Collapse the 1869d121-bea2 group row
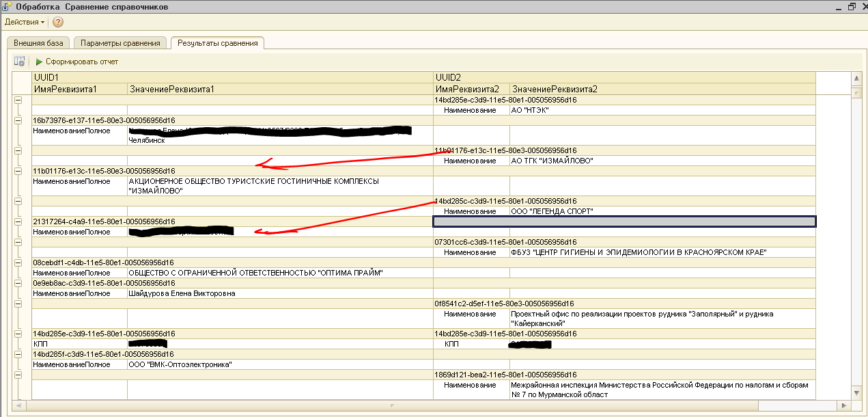This screenshot has width=868, height=417. coord(18,375)
